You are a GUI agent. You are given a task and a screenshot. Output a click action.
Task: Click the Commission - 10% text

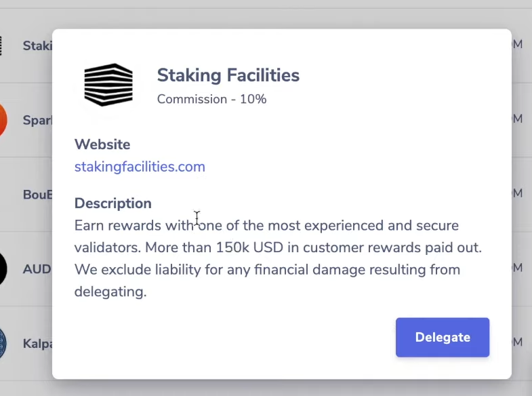pyautogui.click(x=211, y=99)
